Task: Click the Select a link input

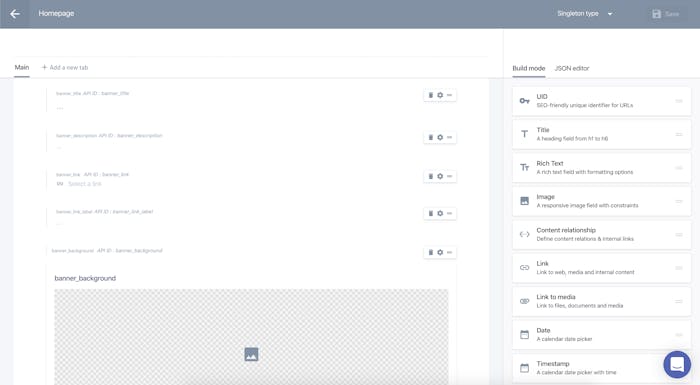Action: point(84,184)
